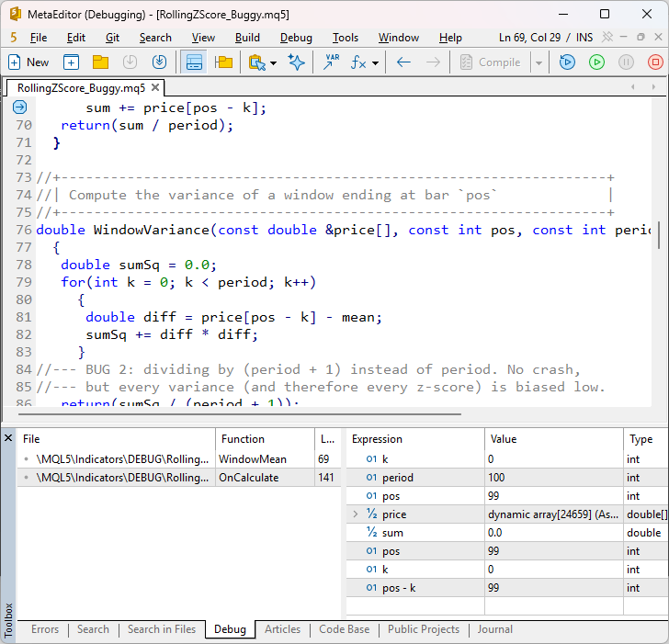Switch to the Search in Files tab
Viewport: 669px width, 644px height.
162,629
